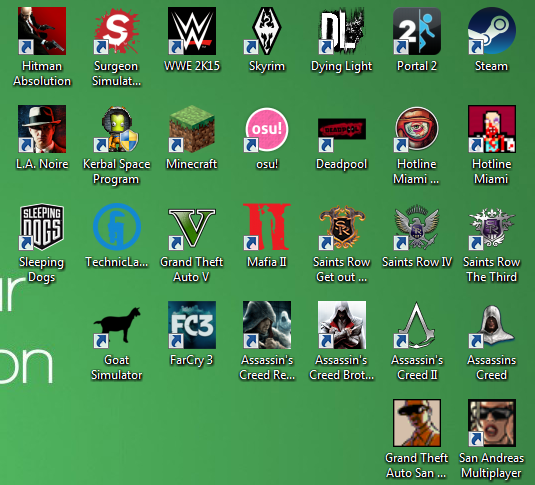Select the Grand Theft Auto V icon
The width and height of the screenshot is (535, 485).
[x=192, y=227]
